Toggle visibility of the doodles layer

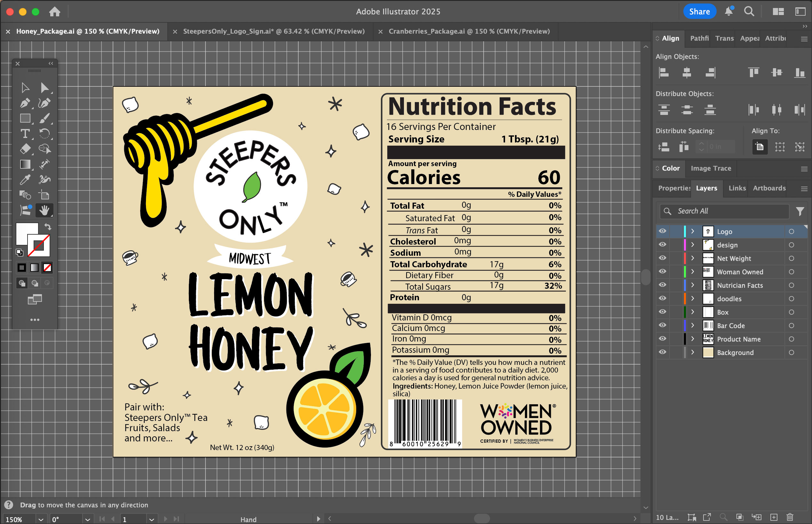(x=662, y=298)
